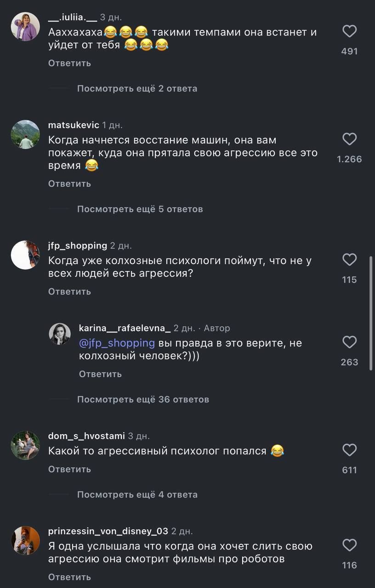Open the prinzessin_von_disney_03 username
Screen dimensions: 375x588
pyautogui.click(x=108, y=531)
